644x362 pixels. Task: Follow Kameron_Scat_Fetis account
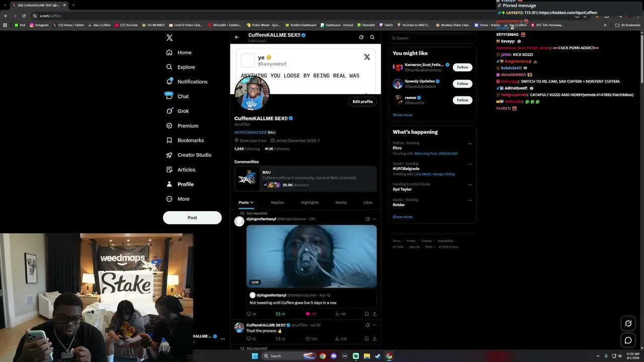point(462,67)
